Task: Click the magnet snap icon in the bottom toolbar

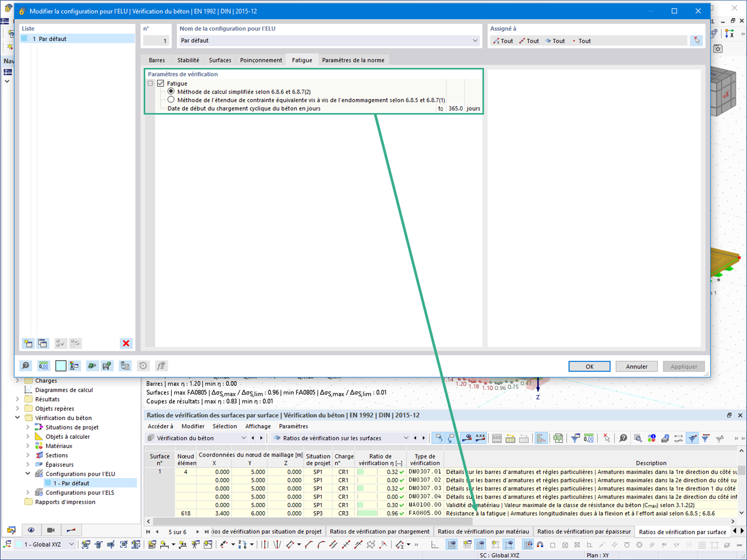Action: pyautogui.click(x=540, y=545)
